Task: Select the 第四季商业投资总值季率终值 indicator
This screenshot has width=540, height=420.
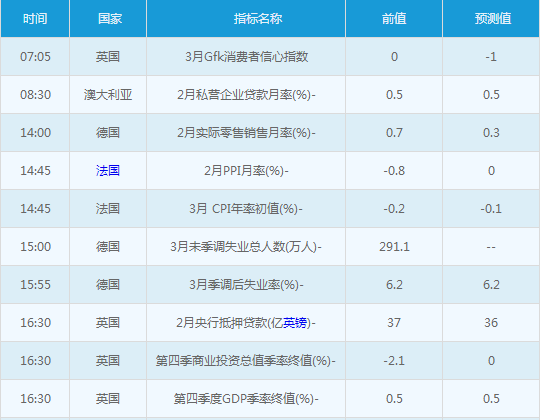Action: click(246, 361)
